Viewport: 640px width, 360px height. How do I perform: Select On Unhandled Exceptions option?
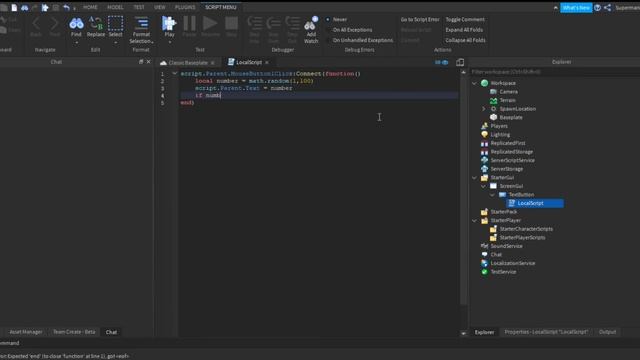click(x=359, y=40)
